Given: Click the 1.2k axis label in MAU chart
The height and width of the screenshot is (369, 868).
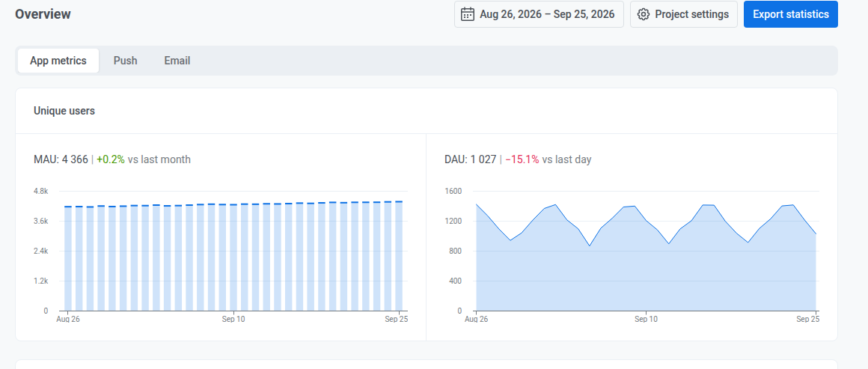Looking at the screenshot, I should (41, 281).
